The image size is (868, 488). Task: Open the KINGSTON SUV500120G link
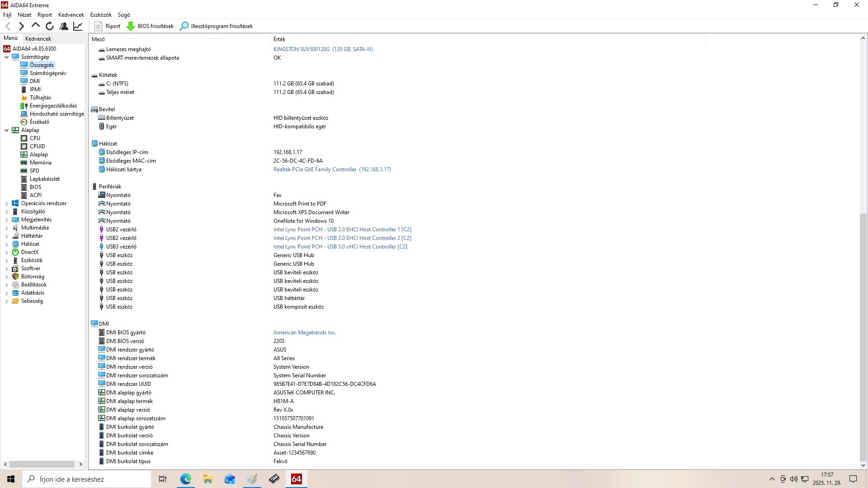coord(323,49)
